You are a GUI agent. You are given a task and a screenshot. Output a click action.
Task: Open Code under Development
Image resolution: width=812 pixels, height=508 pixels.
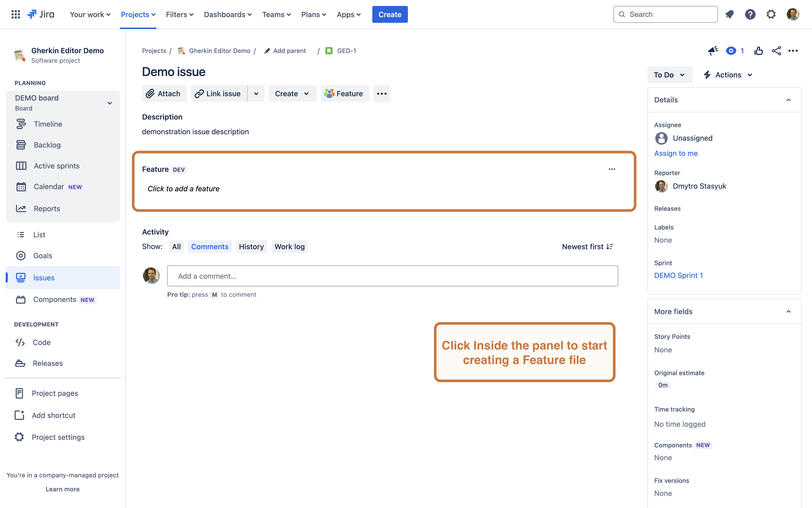coord(63,342)
